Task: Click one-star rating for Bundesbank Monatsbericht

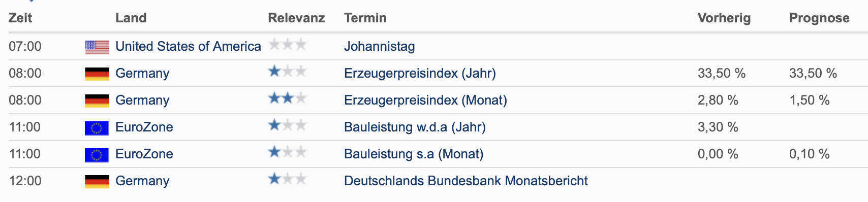Action: [288, 179]
